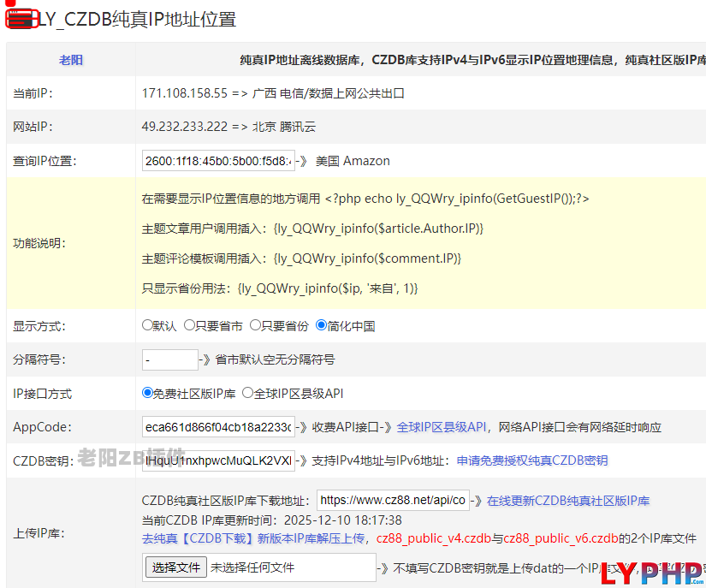Open the 老阳 author link
Viewport: 706px width, 588px height.
coord(71,60)
